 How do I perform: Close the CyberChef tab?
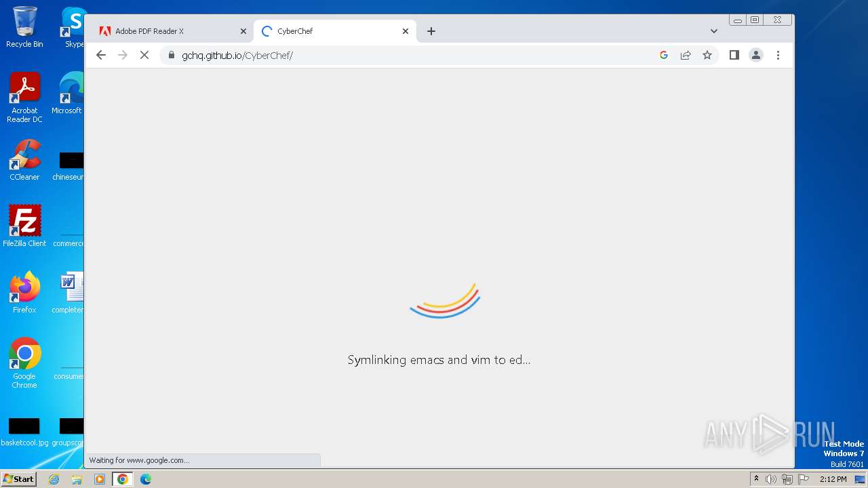[406, 31]
